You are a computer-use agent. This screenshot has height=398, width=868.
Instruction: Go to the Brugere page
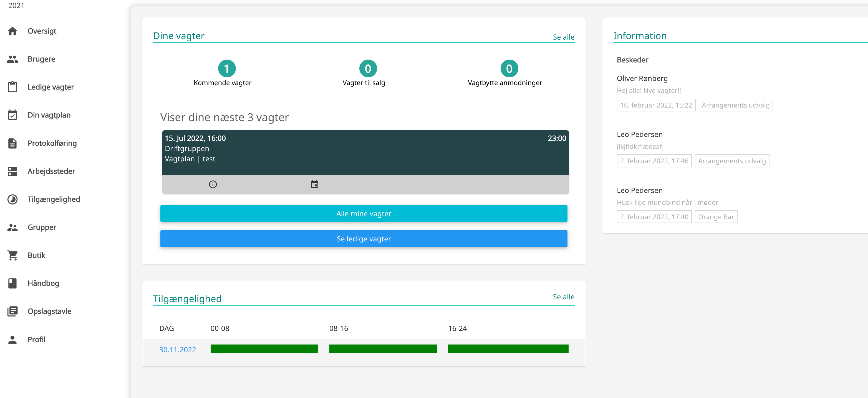tap(41, 59)
